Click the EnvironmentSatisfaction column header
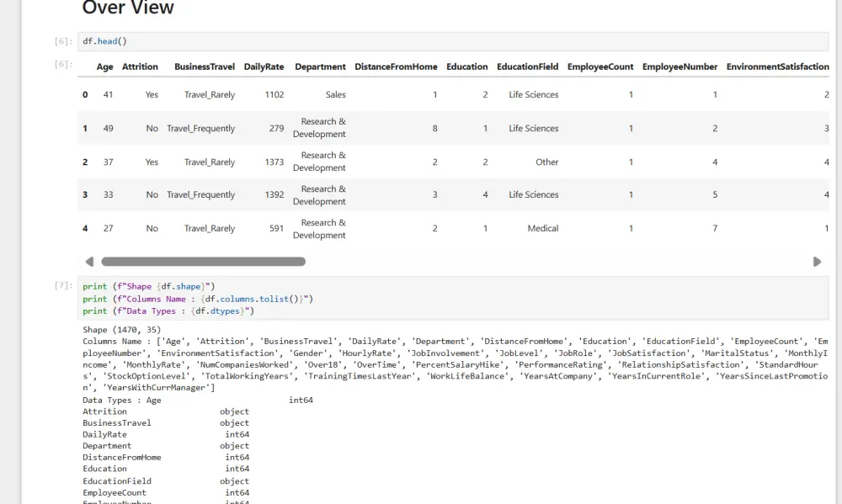Image resolution: width=842 pixels, height=504 pixels. pyautogui.click(x=777, y=66)
